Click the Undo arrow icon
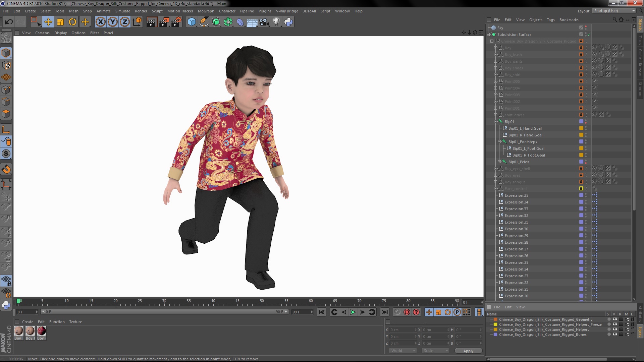 coord(9,22)
